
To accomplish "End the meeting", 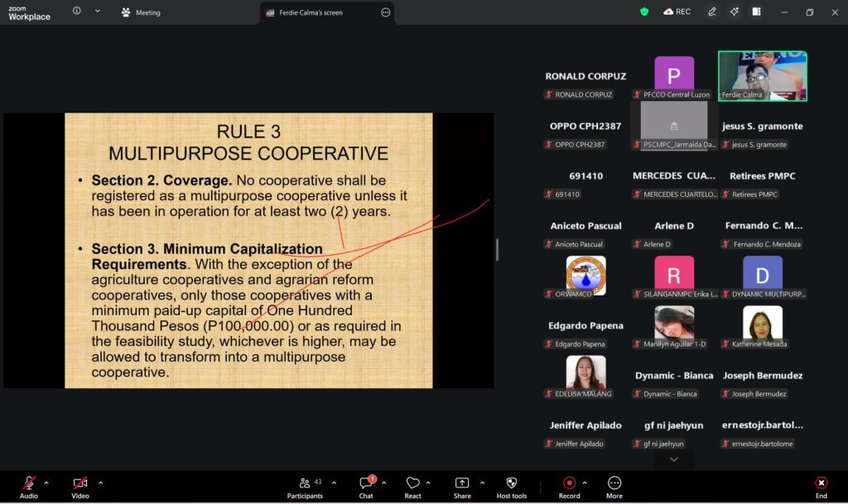I will click(821, 484).
